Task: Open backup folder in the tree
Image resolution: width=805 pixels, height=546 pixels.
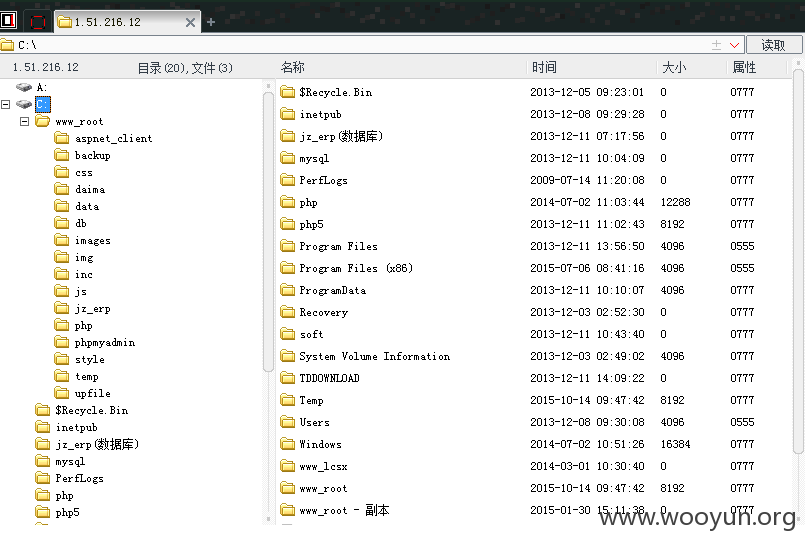Action: (93, 155)
